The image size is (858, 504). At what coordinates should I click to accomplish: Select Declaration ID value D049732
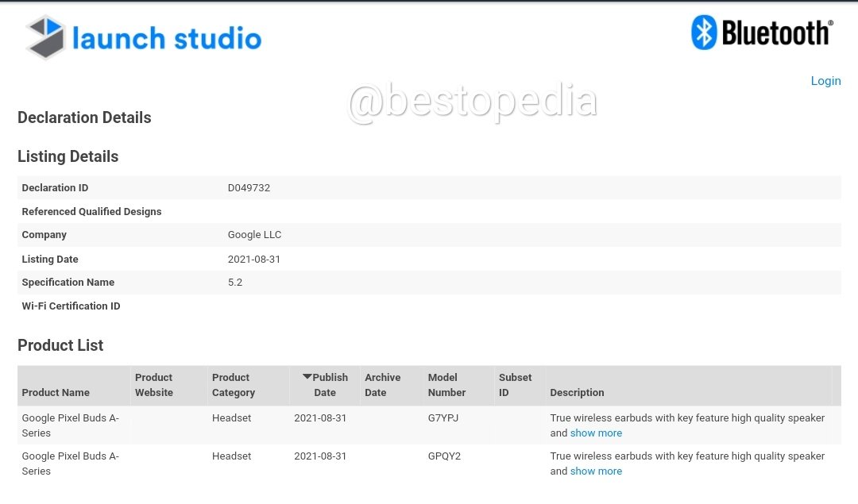click(249, 187)
